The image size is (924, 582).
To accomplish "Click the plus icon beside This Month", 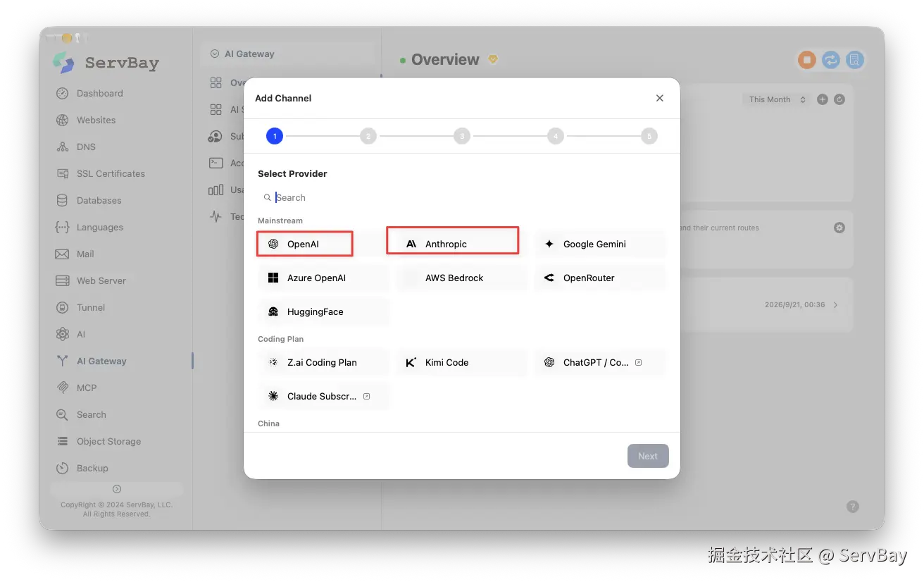I will coord(822,99).
